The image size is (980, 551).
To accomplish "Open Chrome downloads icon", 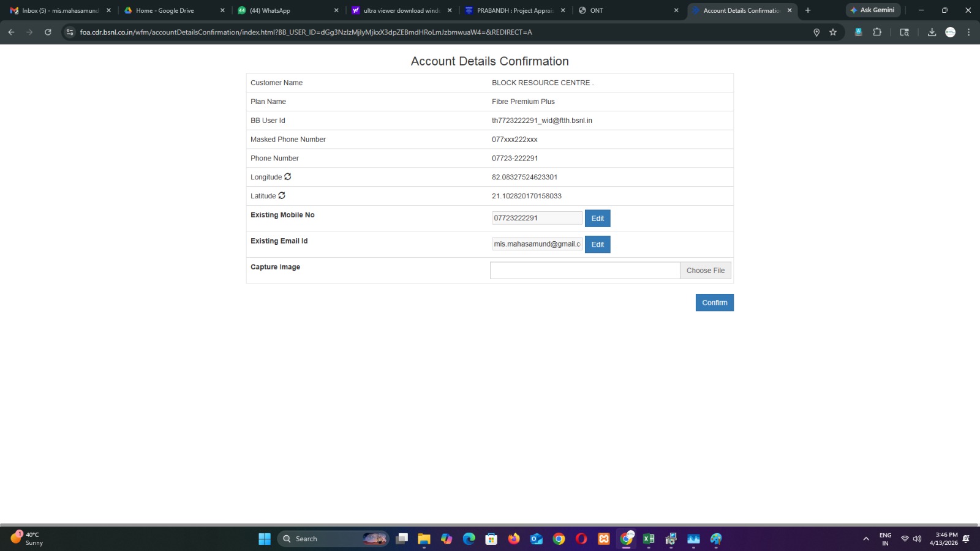I will click(932, 32).
